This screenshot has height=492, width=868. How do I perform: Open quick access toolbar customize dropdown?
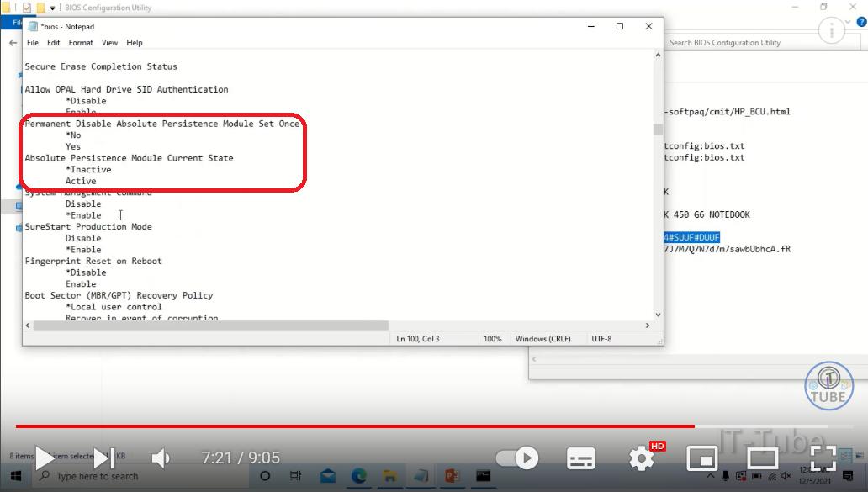coord(53,8)
